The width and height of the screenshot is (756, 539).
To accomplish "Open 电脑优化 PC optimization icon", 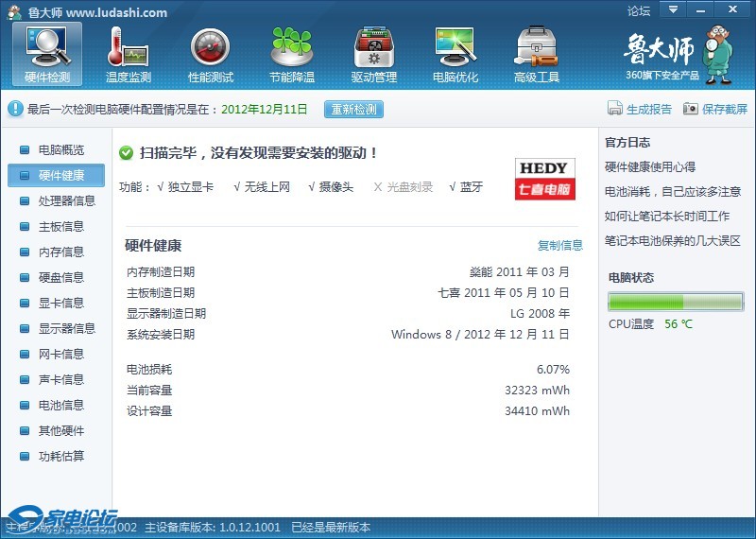I will pyautogui.click(x=455, y=54).
